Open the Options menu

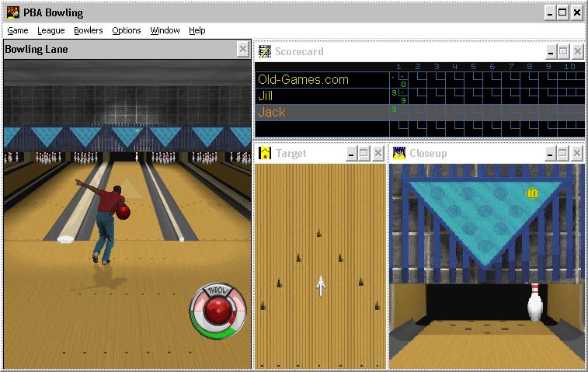127,30
